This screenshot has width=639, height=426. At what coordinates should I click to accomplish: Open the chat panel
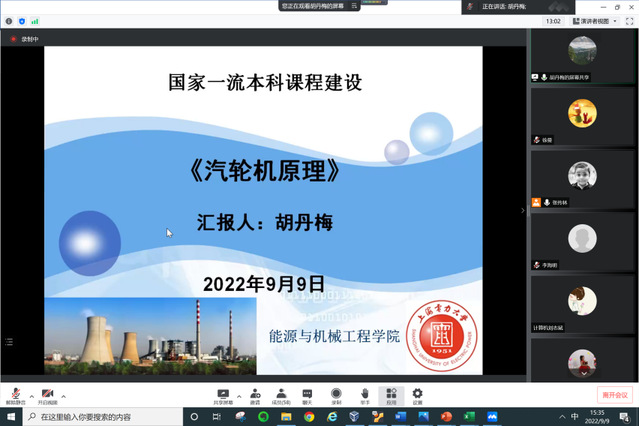click(x=308, y=393)
